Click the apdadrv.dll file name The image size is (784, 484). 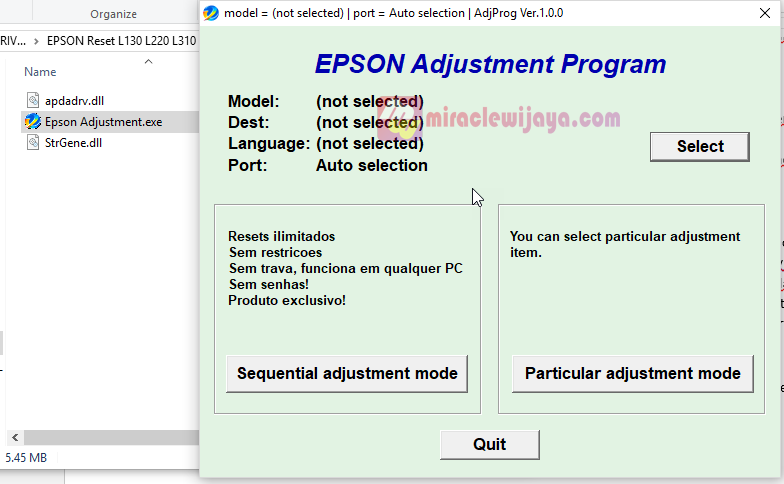(x=74, y=100)
